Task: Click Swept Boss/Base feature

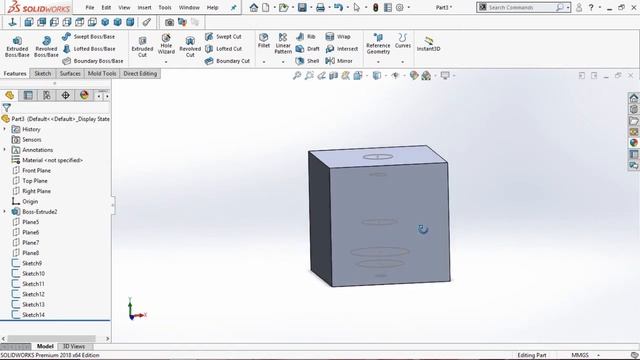Action: click(89, 36)
